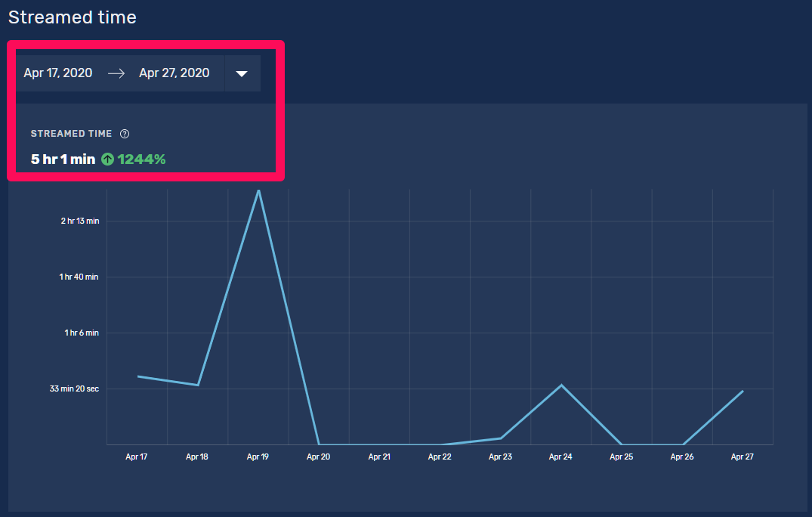The width and height of the screenshot is (812, 517).
Task: Click the line's first point above Apr 17
Action: tap(138, 376)
